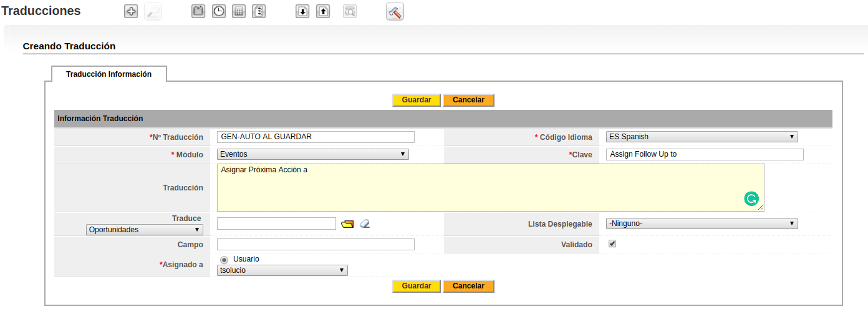
Task: Click the eraser clear icon beside Traduce field
Action: [x=365, y=223]
